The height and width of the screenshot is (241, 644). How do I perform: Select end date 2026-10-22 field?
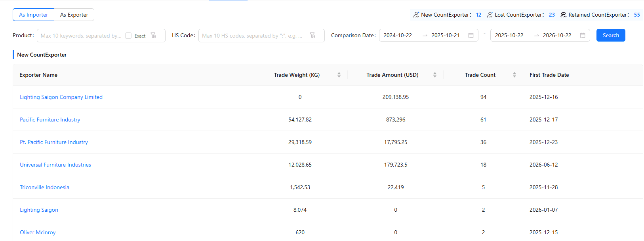[x=557, y=35]
